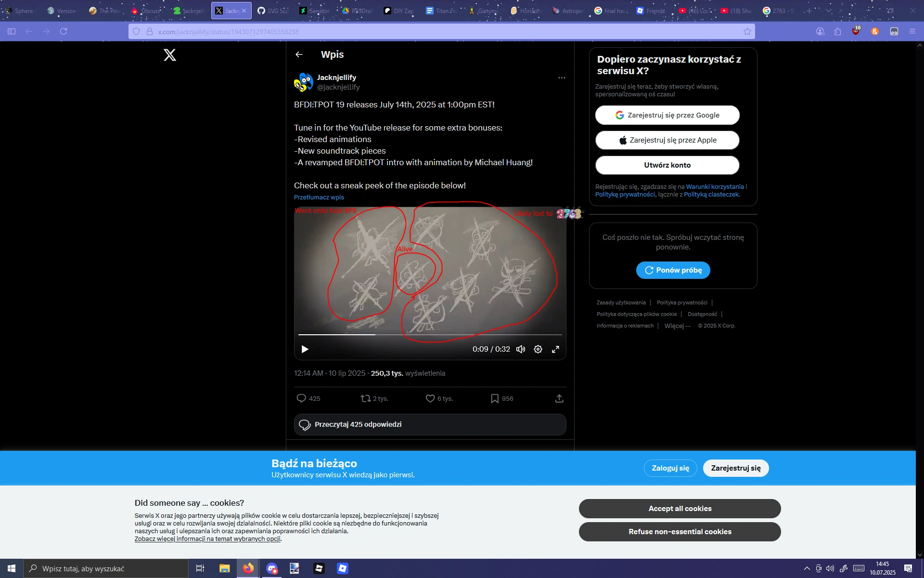Click Przetłumacz wpis link
This screenshot has height=578, width=924.
point(319,197)
